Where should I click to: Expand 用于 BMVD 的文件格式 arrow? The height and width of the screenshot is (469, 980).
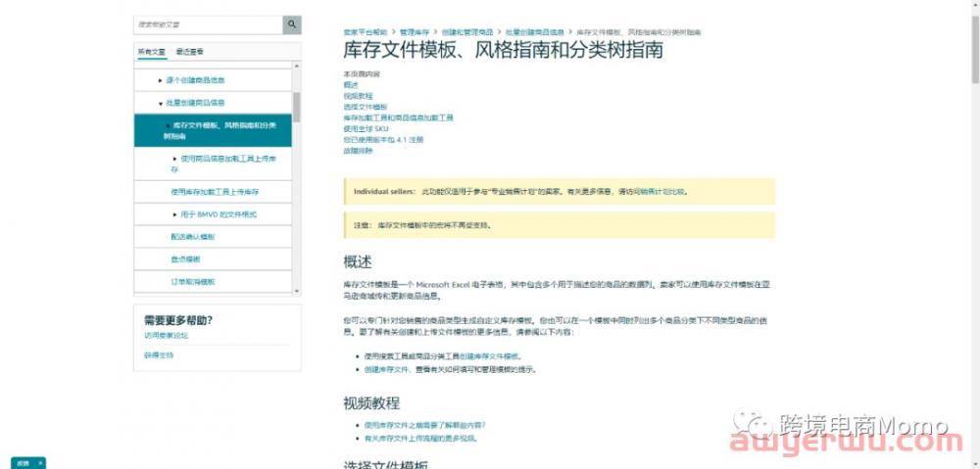pos(175,214)
